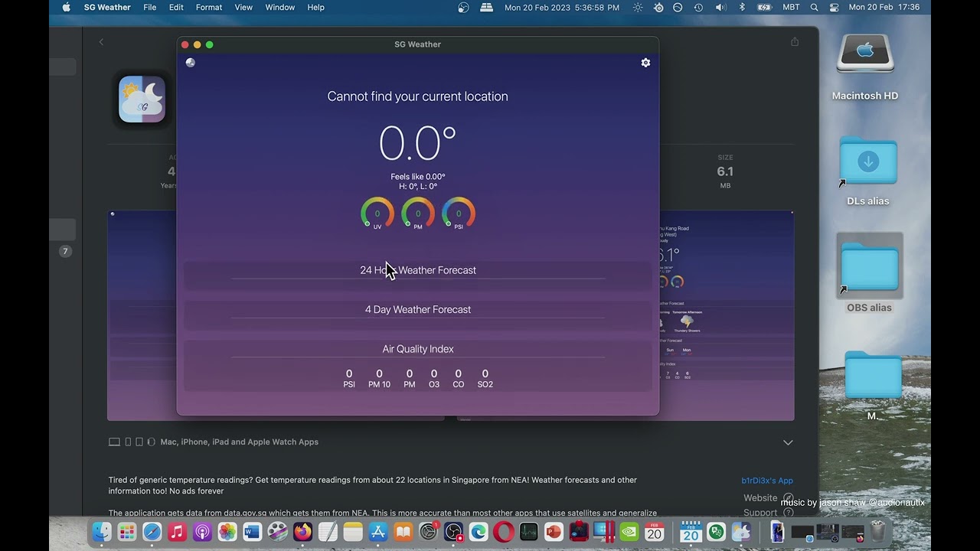Image resolution: width=980 pixels, height=551 pixels.
Task: Select the PM gauge indicator
Action: [418, 214]
